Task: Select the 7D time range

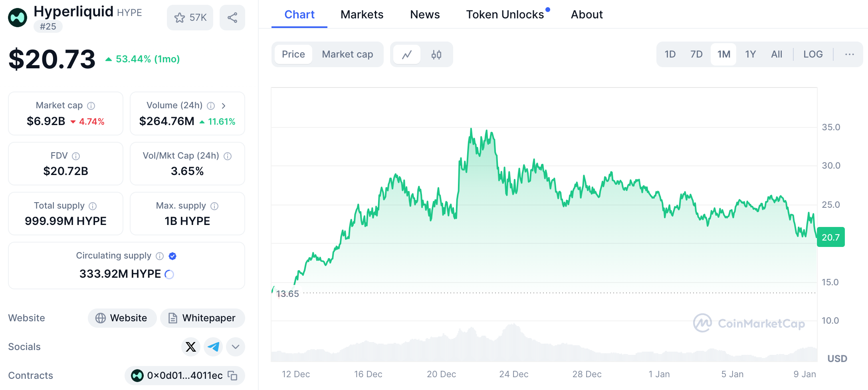Action: (x=696, y=54)
